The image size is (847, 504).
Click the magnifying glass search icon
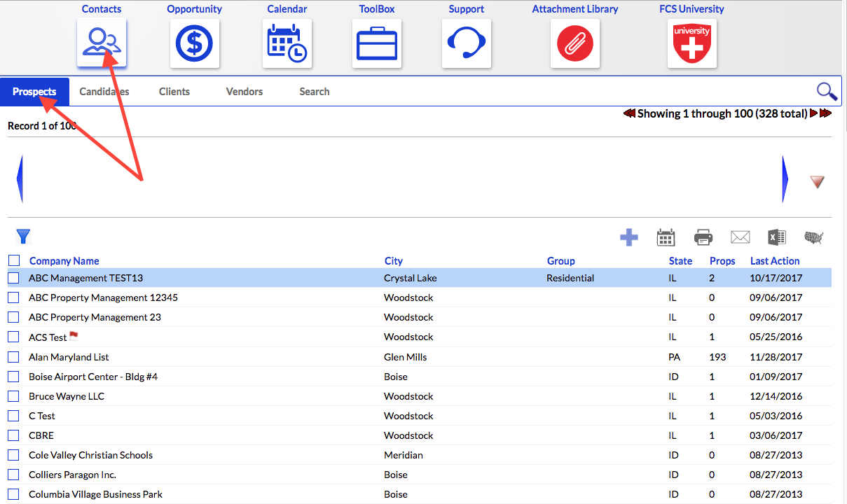(x=827, y=92)
